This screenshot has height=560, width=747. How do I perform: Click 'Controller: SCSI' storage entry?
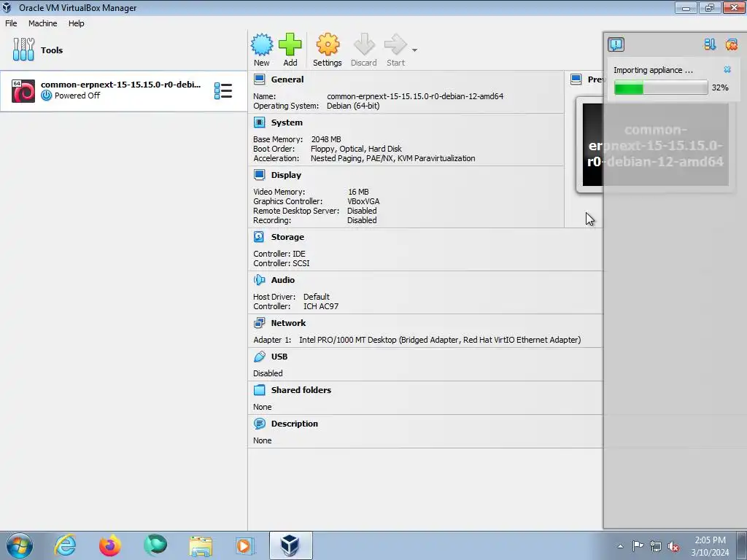click(281, 263)
